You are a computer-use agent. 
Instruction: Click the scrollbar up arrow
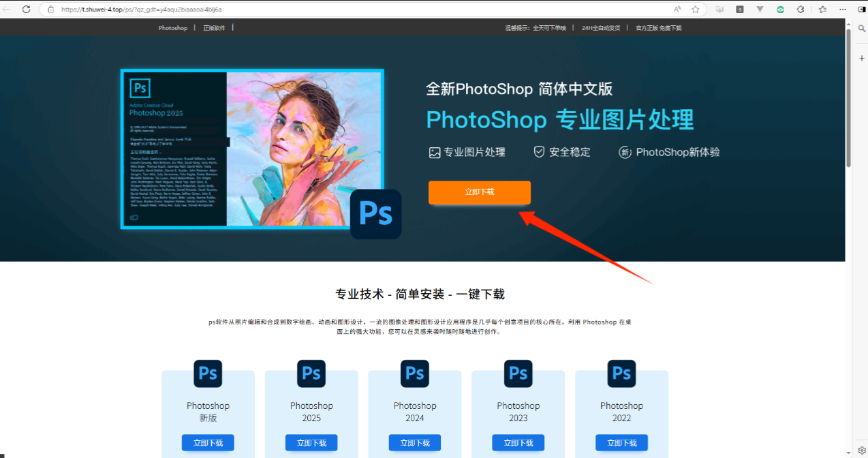pos(849,24)
